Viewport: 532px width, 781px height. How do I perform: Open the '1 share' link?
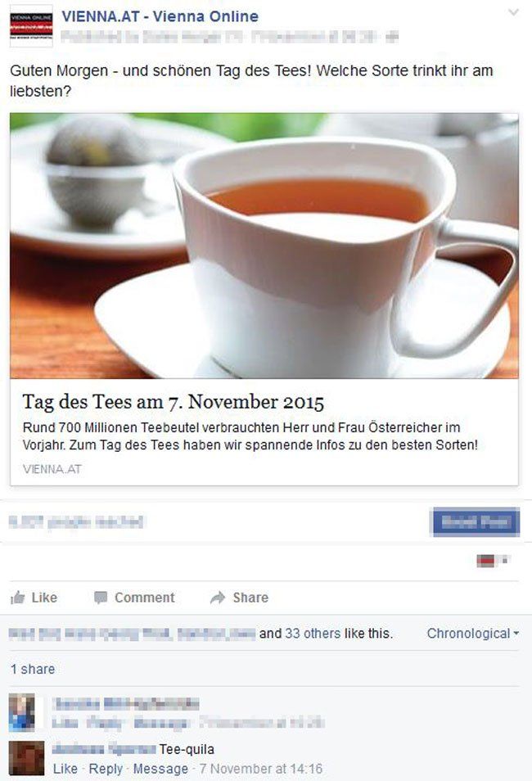click(33, 669)
